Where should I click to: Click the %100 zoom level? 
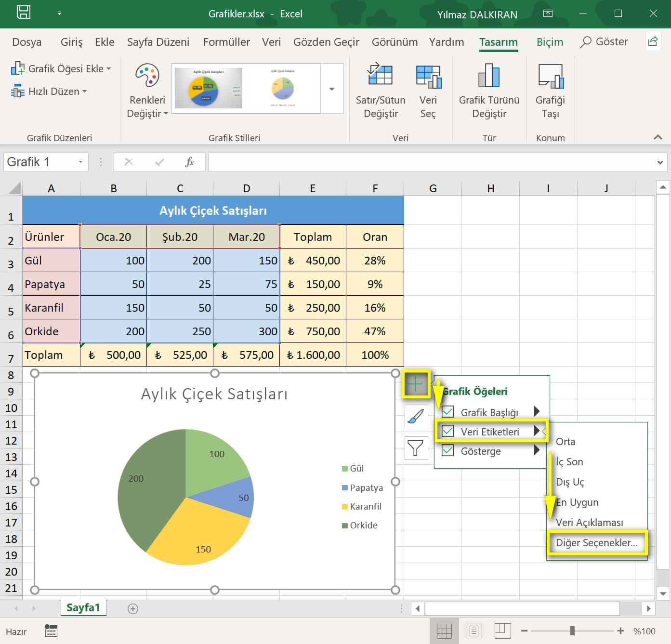pyautogui.click(x=644, y=631)
